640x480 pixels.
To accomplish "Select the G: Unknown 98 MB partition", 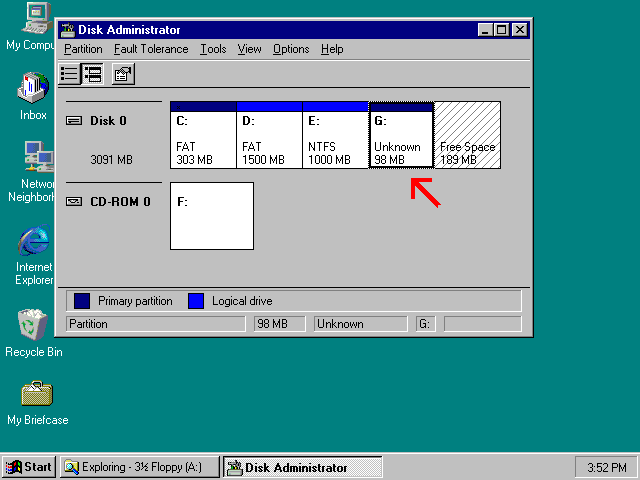I will click(x=401, y=135).
